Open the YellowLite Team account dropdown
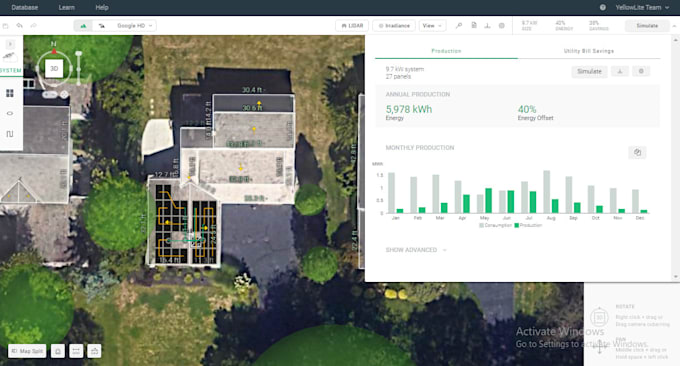 pyautogui.click(x=642, y=7)
